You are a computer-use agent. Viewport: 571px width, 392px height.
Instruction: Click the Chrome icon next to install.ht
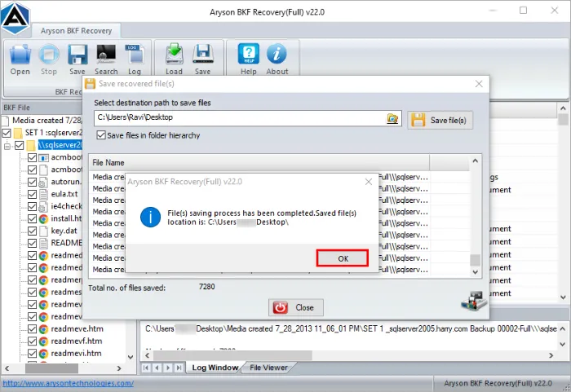pos(43,218)
